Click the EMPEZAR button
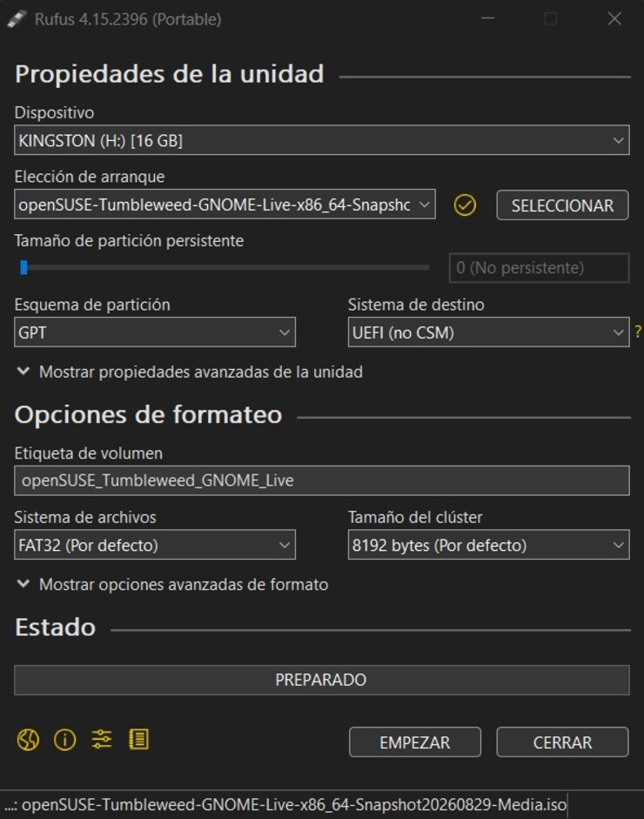The width and height of the screenshot is (644, 819). (415, 742)
